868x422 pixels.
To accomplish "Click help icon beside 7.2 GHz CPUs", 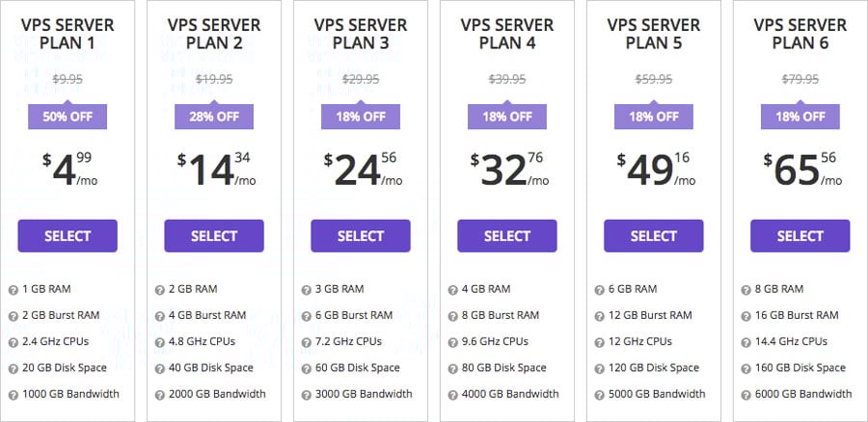I will 306,342.
